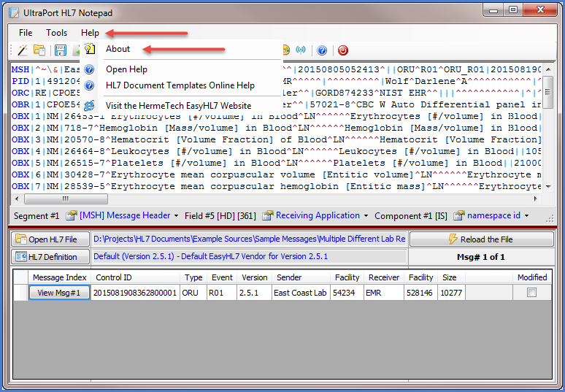Image resolution: width=565 pixels, height=392 pixels.
Task: Click the help icon beside HL7 Document Templates
Action: [89, 85]
